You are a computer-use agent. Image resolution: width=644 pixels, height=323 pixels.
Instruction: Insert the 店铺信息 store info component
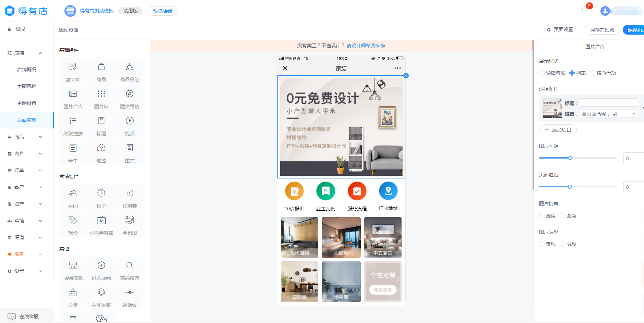[73, 270]
